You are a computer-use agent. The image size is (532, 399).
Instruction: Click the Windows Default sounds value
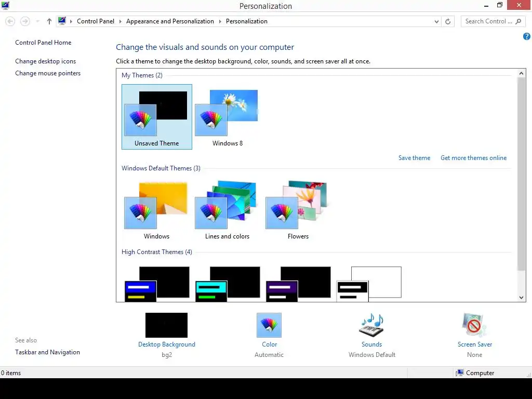coord(372,355)
